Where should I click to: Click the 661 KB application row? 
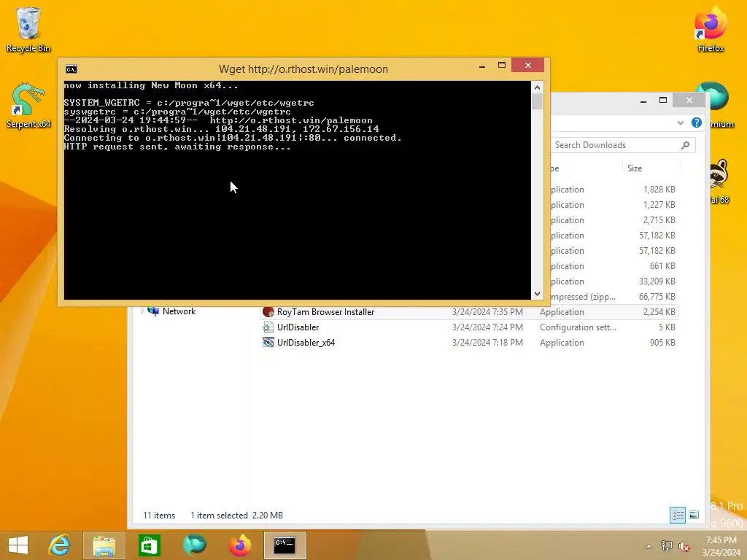pos(614,266)
